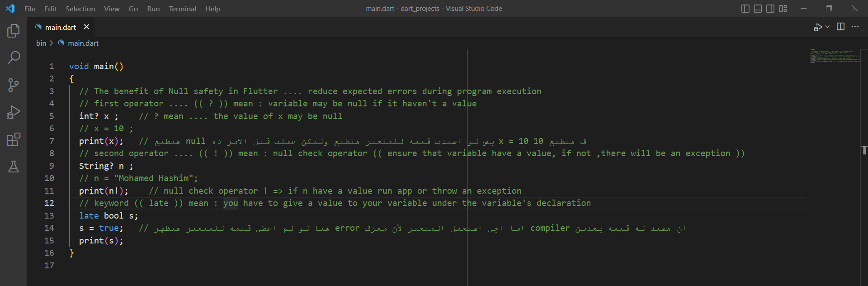The width and height of the screenshot is (868, 286).
Task: Open the Search view
Action: tap(14, 57)
